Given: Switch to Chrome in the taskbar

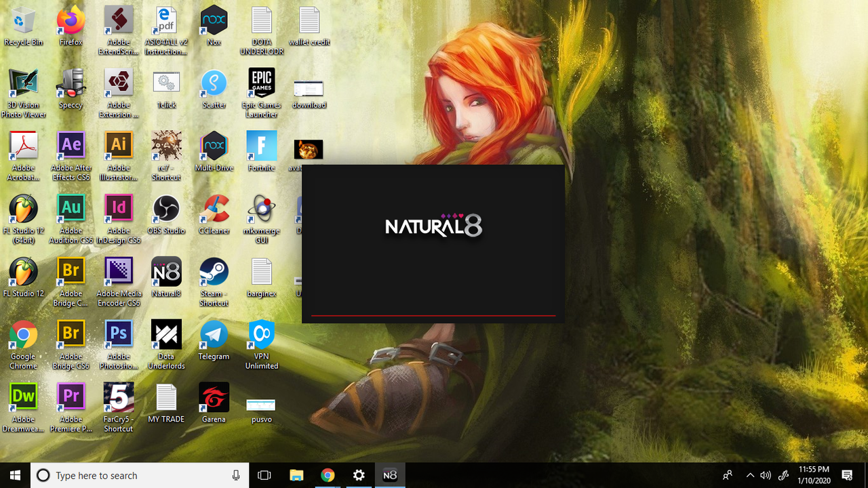Looking at the screenshot, I should [328, 475].
